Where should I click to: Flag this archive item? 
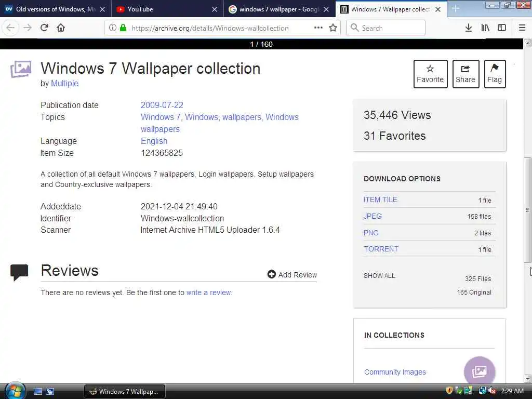click(495, 74)
